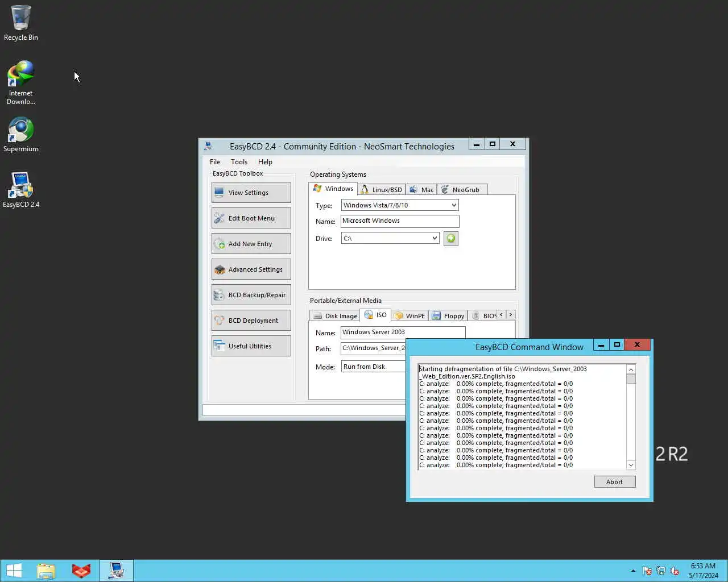Click the EasyBCD taskbar icon
Screen dimensions: 728x582
[x=117, y=571]
